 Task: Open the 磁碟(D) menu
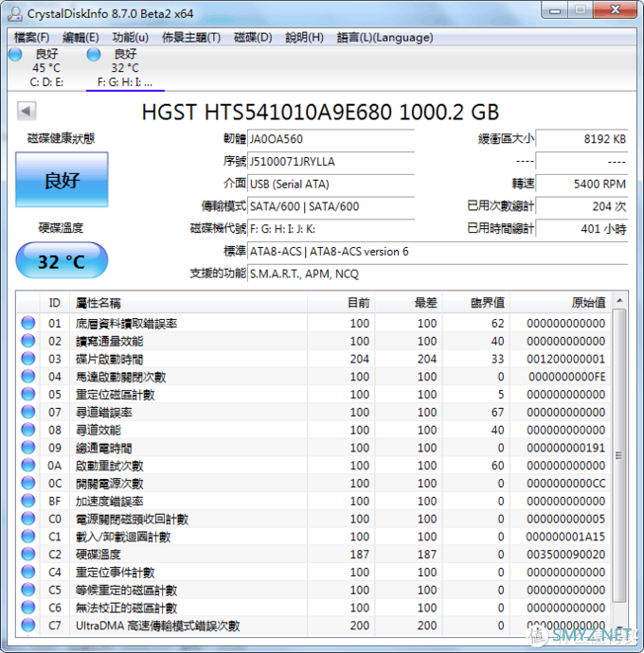point(253,38)
